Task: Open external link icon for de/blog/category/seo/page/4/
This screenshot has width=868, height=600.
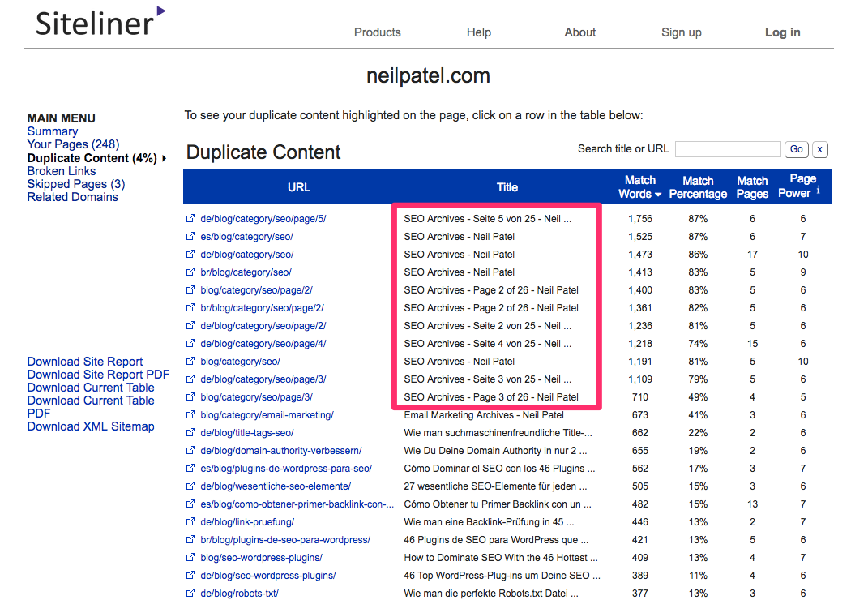Action: click(190, 343)
